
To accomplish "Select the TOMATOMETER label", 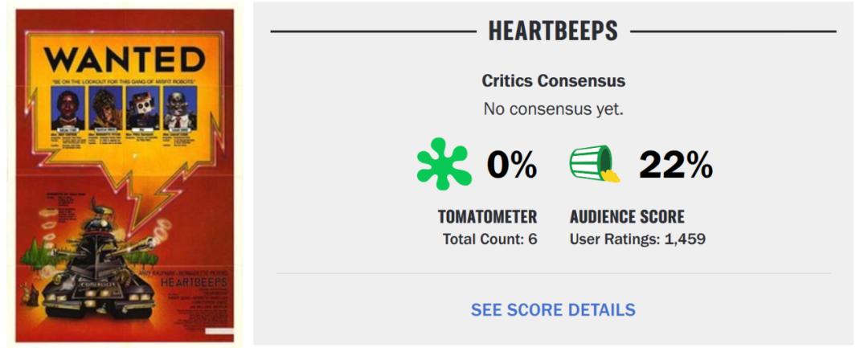I will coord(487,217).
